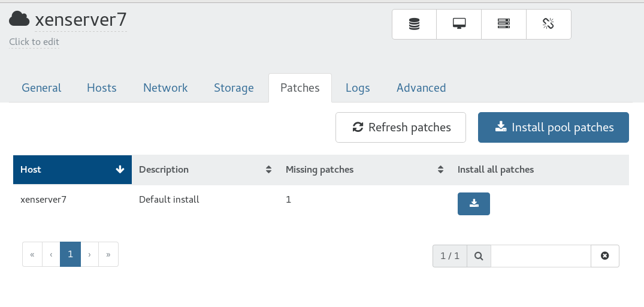This screenshot has height=307, width=644.
Task: Click the magnifier search icon in filter
Action: click(x=479, y=255)
